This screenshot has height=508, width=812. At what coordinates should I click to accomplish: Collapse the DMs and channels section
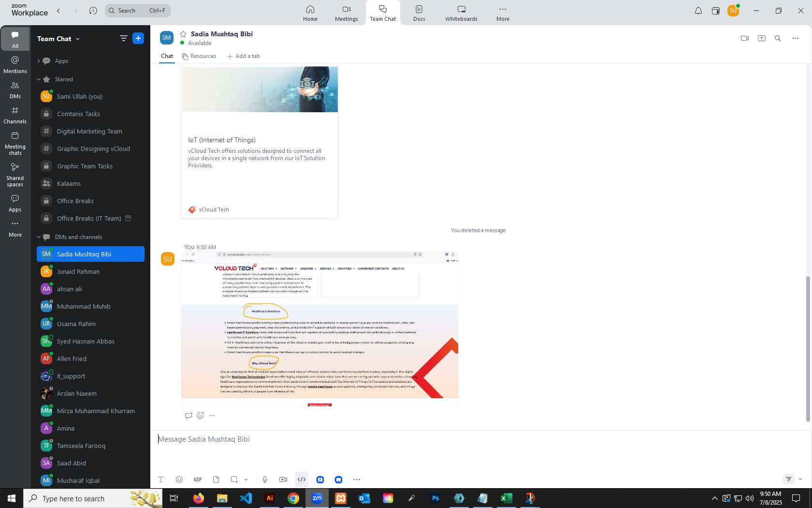click(38, 237)
